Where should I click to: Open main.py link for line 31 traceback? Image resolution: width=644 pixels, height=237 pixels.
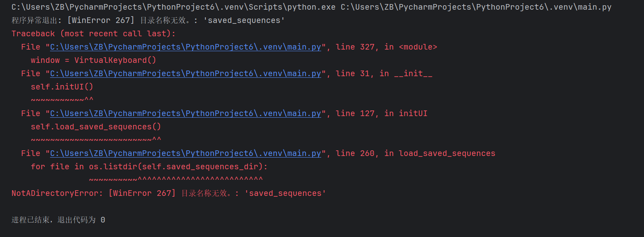[185, 74]
